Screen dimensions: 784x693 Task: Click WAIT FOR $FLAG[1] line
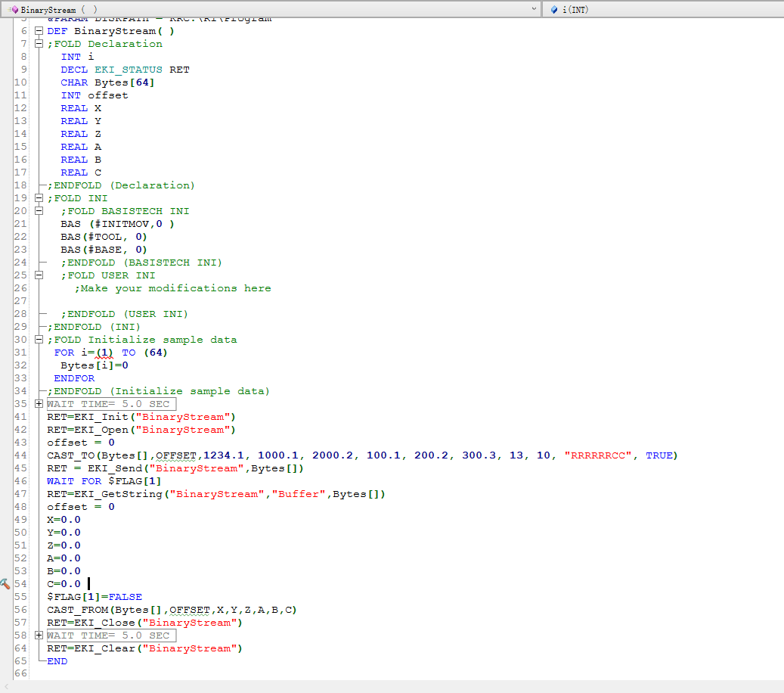click(x=104, y=481)
